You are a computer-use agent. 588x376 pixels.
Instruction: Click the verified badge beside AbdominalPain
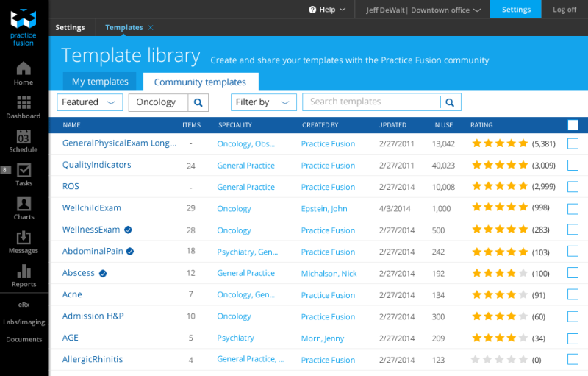pyautogui.click(x=130, y=252)
